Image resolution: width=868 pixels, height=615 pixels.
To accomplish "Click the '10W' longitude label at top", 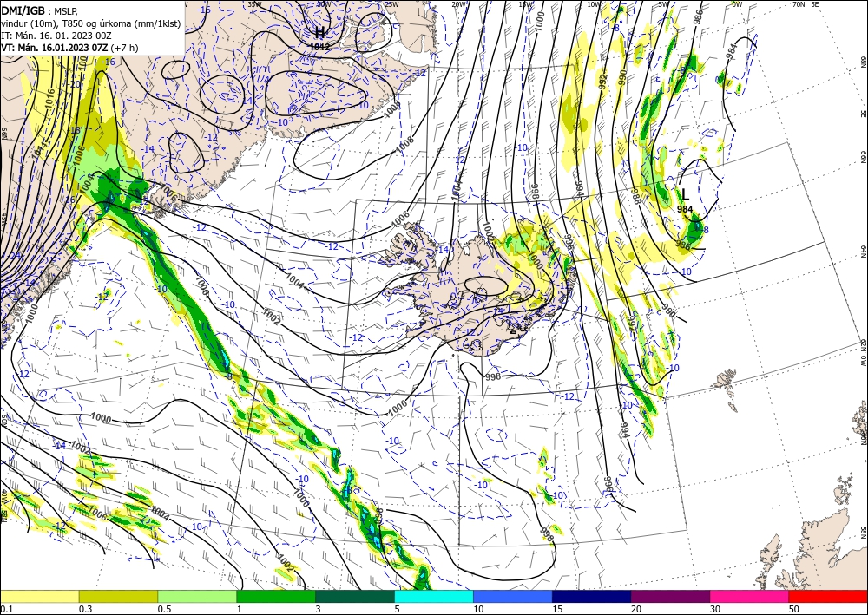I will tap(594, 4).
